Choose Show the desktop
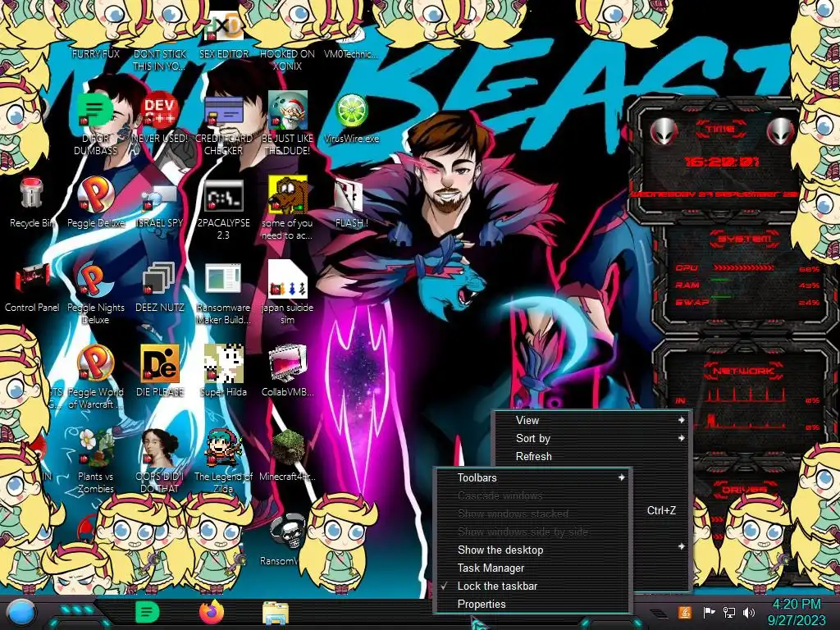Screen dimensions: 840x630 pyautogui.click(x=533, y=550)
